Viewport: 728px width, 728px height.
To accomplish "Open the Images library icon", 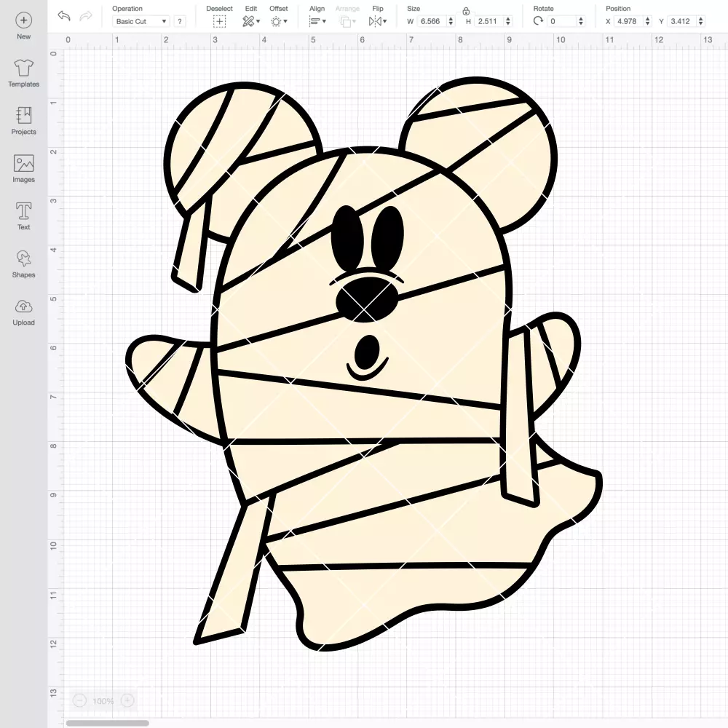I will coord(24,163).
